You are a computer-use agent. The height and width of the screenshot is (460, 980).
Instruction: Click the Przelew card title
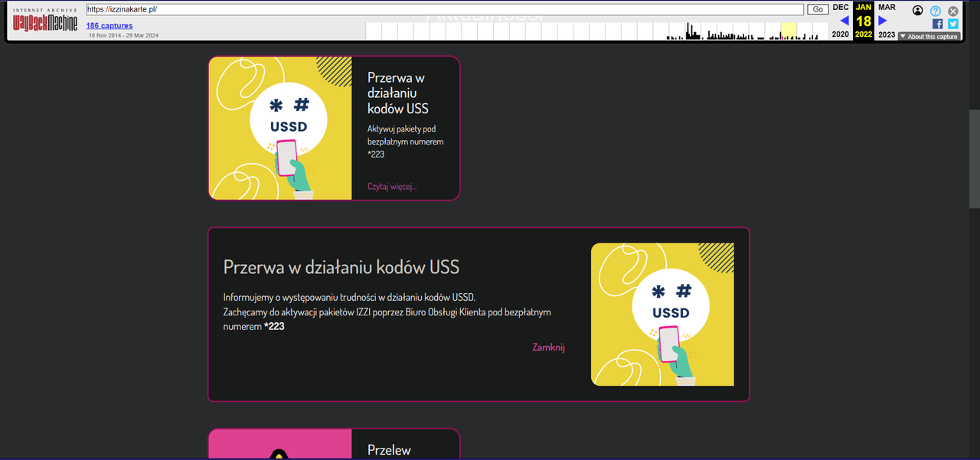coord(389,450)
